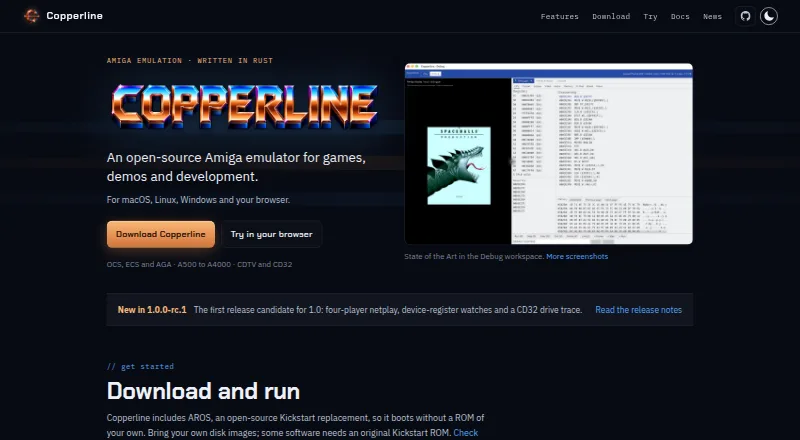The image size is (800, 440).
Task: Click 'For macOS, Linux, Windows and your browser.' text
Action: click(x=198, y=200)
